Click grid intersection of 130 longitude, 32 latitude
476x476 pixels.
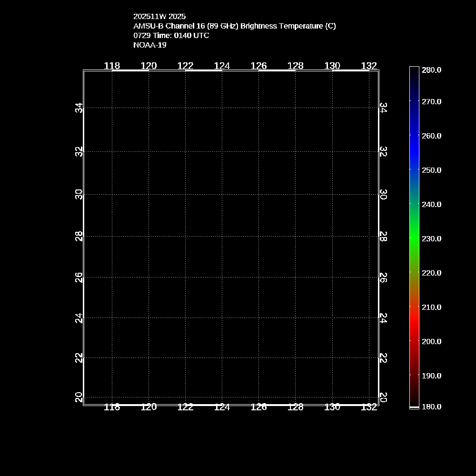(x=332, y=151)
